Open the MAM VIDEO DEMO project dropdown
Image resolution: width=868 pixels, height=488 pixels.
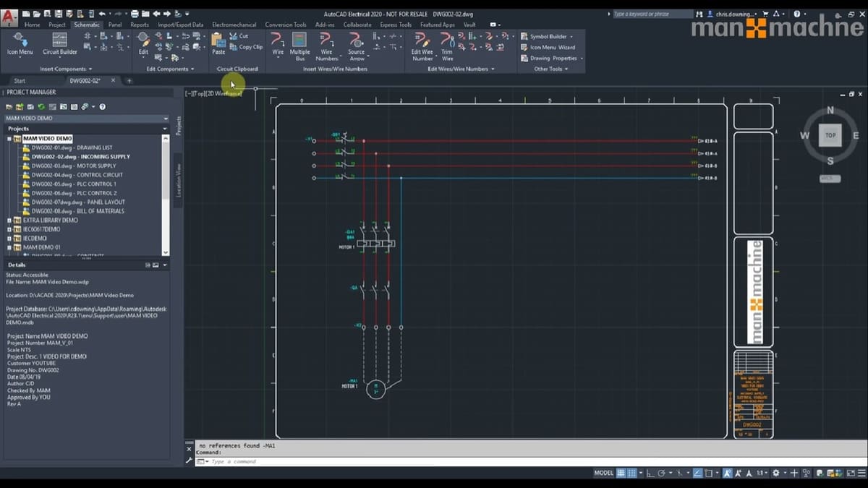[166, 119]
